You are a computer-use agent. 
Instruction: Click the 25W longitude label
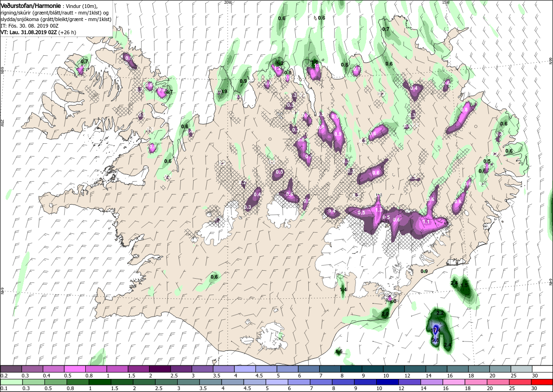pyautogui.click(x=2, y=122)
